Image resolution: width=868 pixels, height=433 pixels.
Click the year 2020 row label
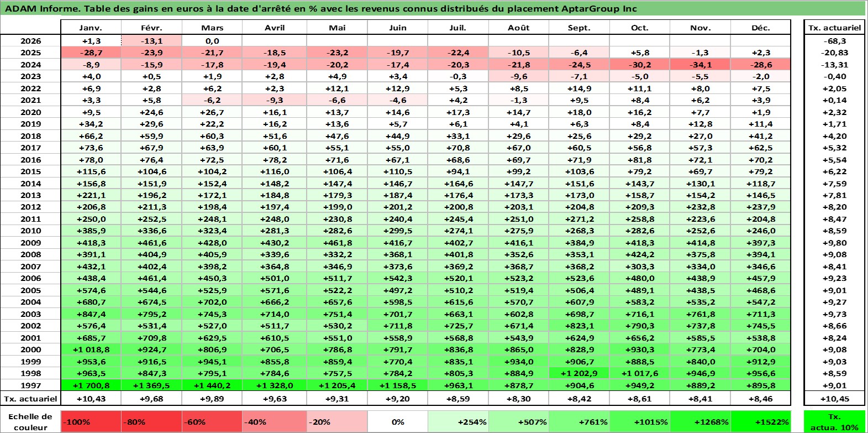pos(30,112)
